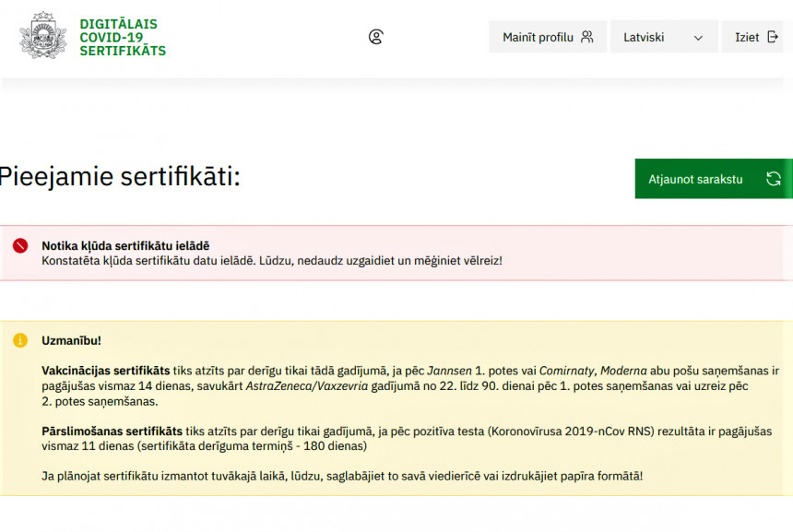
Task: Click the red error icon in alert
Action: (20, 246)
